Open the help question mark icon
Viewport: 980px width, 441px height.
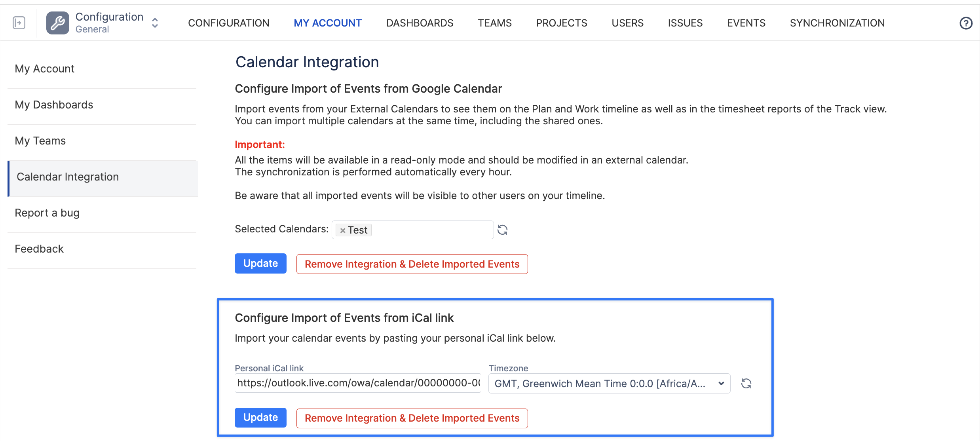[966, 23]
